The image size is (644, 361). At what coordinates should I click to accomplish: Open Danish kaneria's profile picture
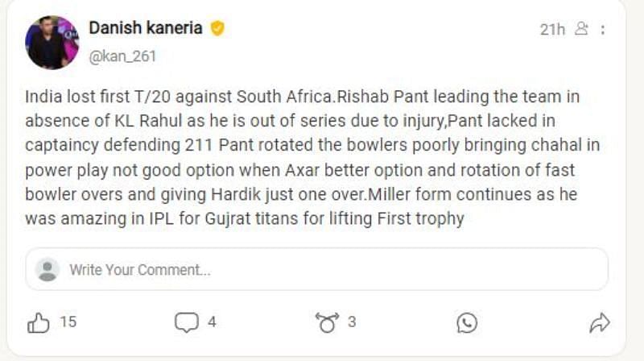pyautogui.click(x=52, y=42)
